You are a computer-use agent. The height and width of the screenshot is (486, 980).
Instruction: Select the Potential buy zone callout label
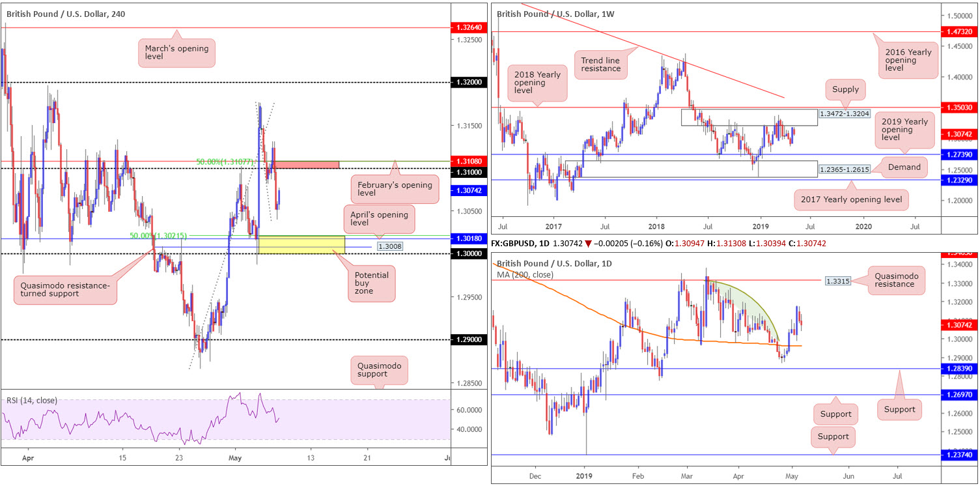[372, 280]
